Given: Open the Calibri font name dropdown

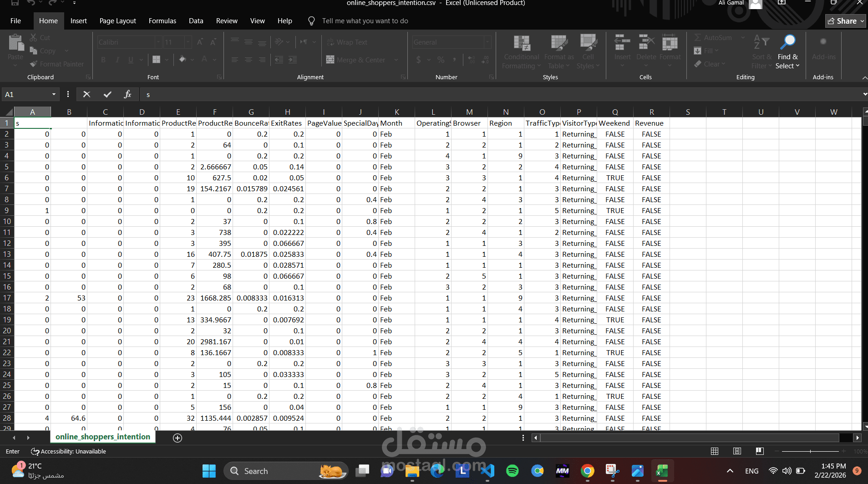Looking at the screenshot, I should (x=158, y=42).
